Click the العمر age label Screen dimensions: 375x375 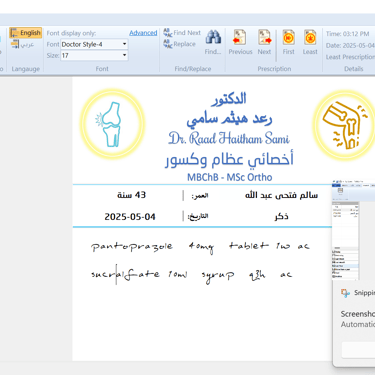pos(200,196)
